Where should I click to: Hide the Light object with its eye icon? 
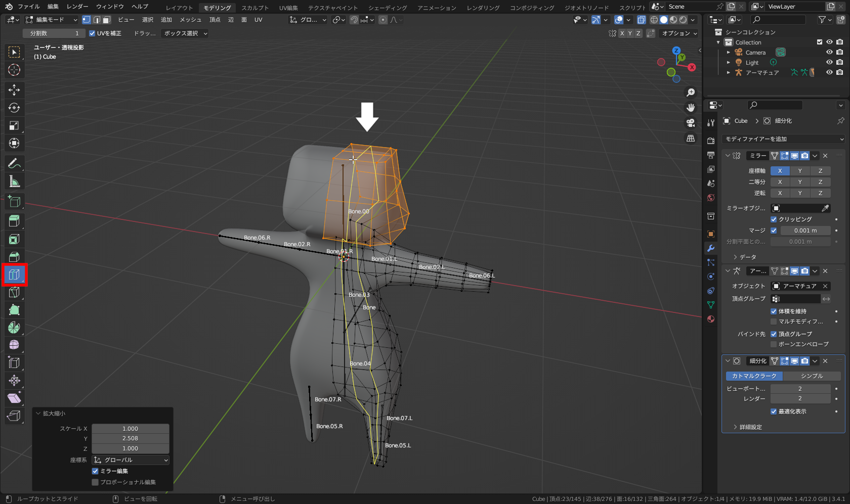[x=829, y=63]
